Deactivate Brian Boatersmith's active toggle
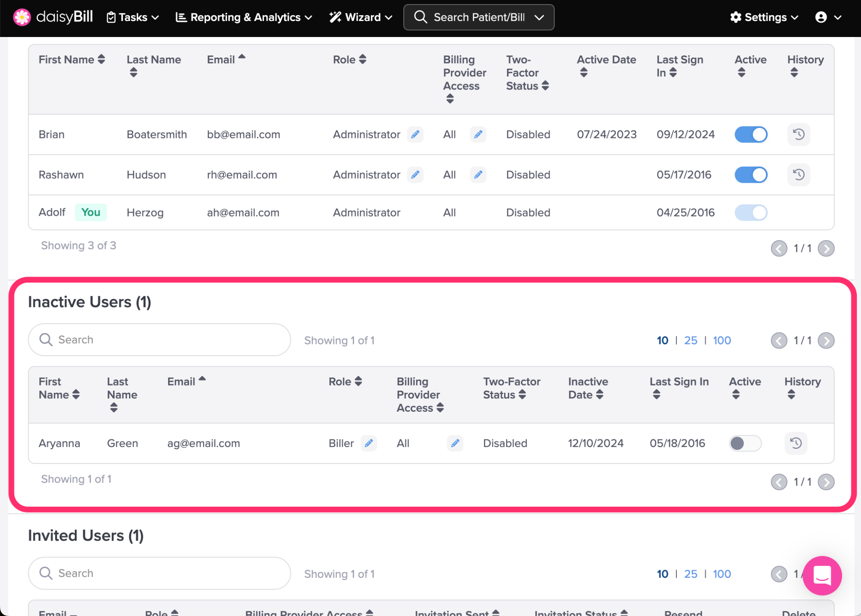This screenshot has height=616, width=861. pyautogui.click(x=751, y=135)
